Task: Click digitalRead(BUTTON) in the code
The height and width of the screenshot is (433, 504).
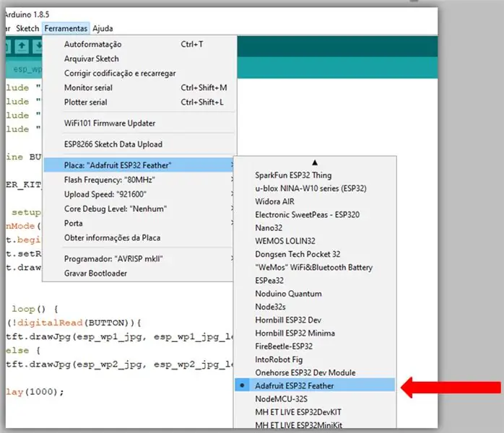Action: pos(75,323)
